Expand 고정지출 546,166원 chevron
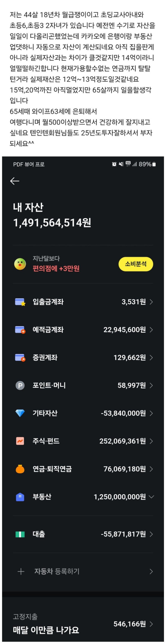The width and height of the screenshot is (167, 644). (x=151, y=624)
